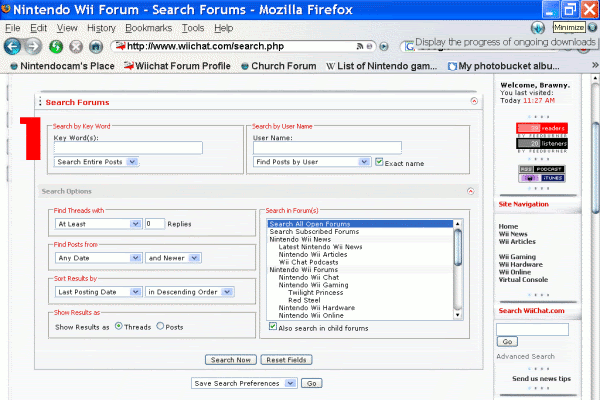Open the History menu
This screenshot has height=400, width=600.
[x=101, y=28]
